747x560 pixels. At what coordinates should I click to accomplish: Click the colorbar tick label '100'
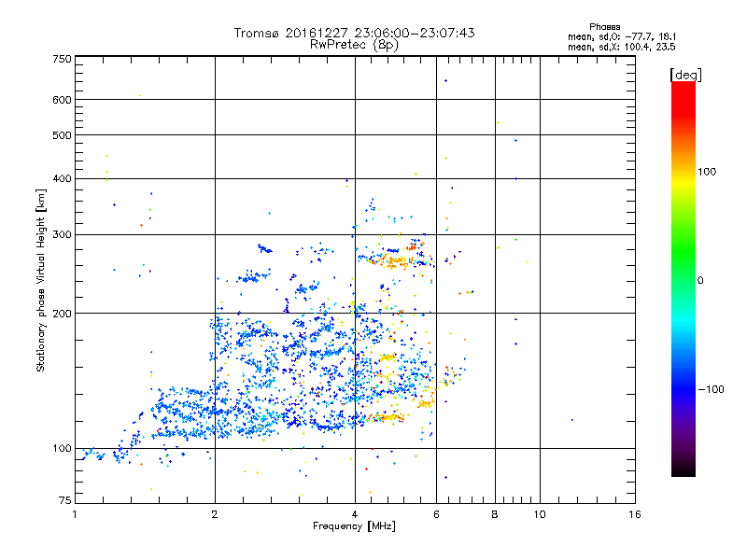point(707,172)
